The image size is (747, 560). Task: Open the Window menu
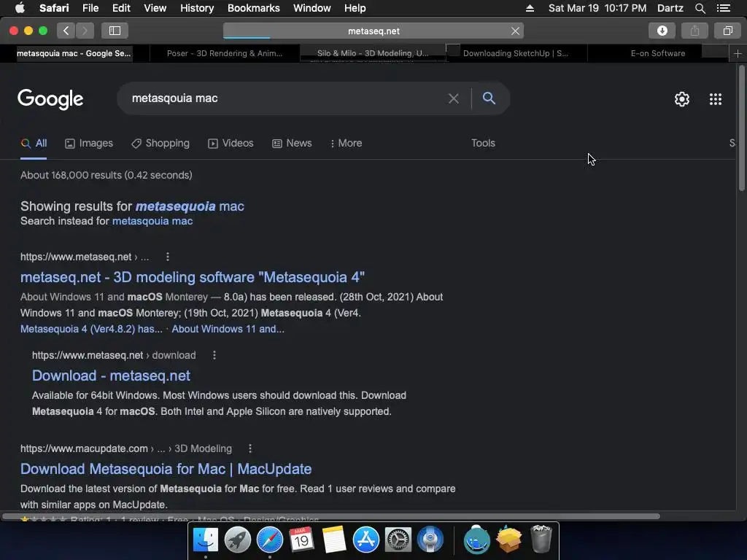pos(312,8)
